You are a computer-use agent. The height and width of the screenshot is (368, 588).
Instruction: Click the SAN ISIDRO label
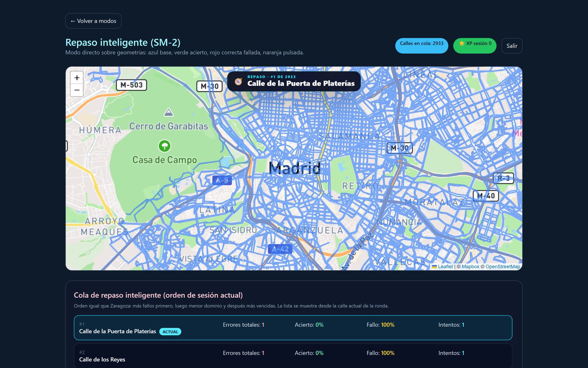(233, 230)
